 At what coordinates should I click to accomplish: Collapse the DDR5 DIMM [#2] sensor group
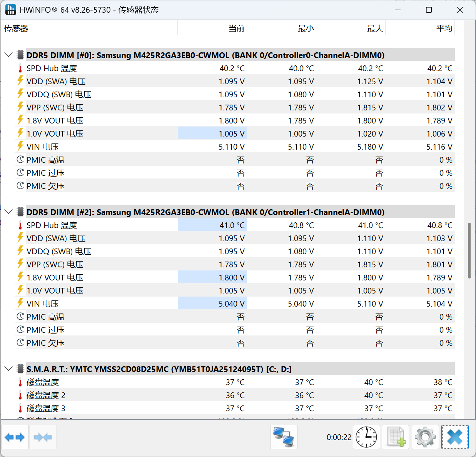pos(8,212)
